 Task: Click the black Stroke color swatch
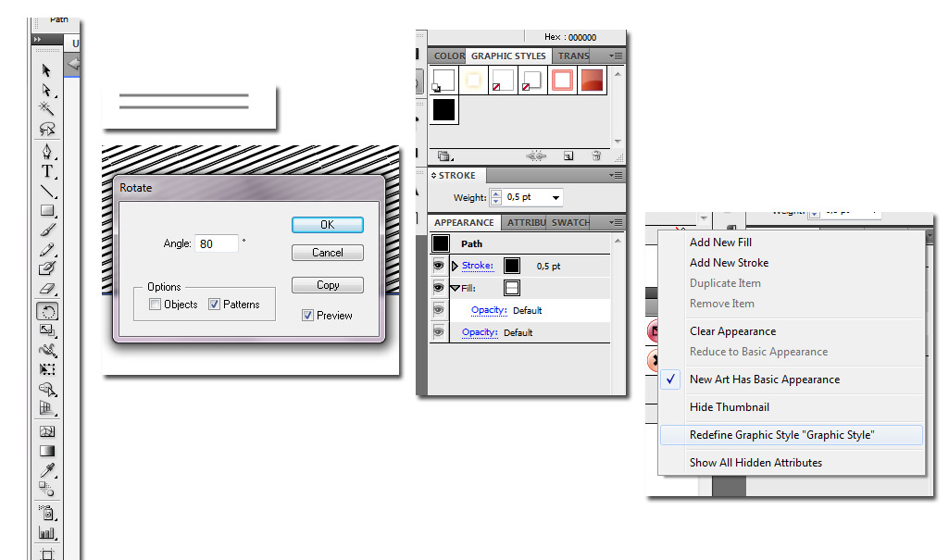coord(512,266)
